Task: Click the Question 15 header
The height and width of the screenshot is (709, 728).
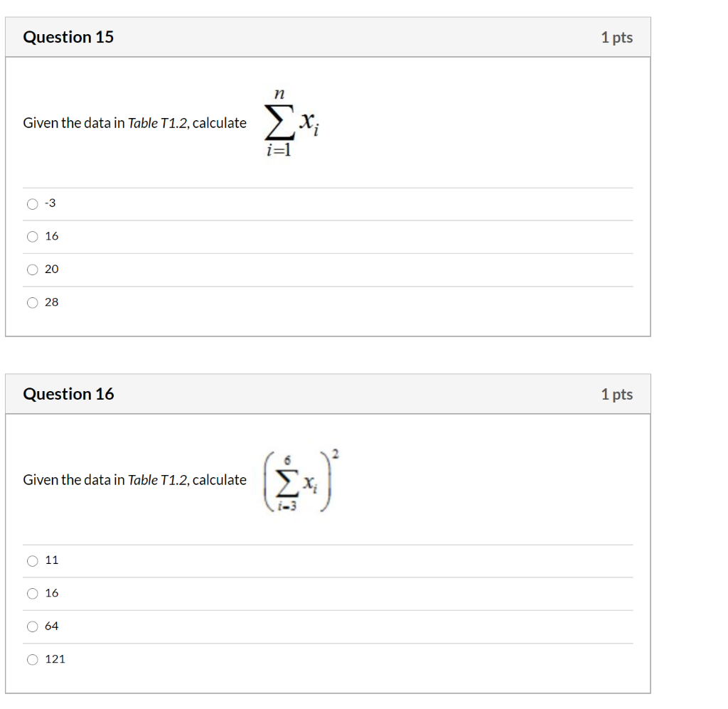Action: 68,37
